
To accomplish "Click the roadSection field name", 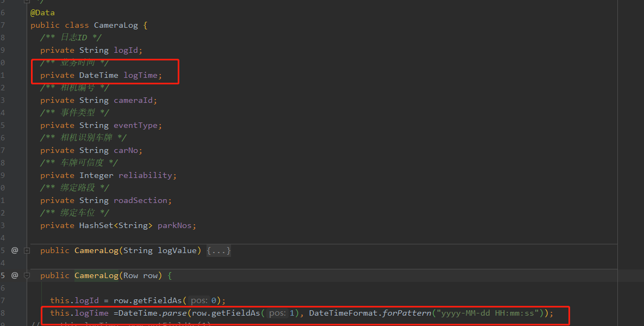I will pyautogui.click(x=140, y=201).
